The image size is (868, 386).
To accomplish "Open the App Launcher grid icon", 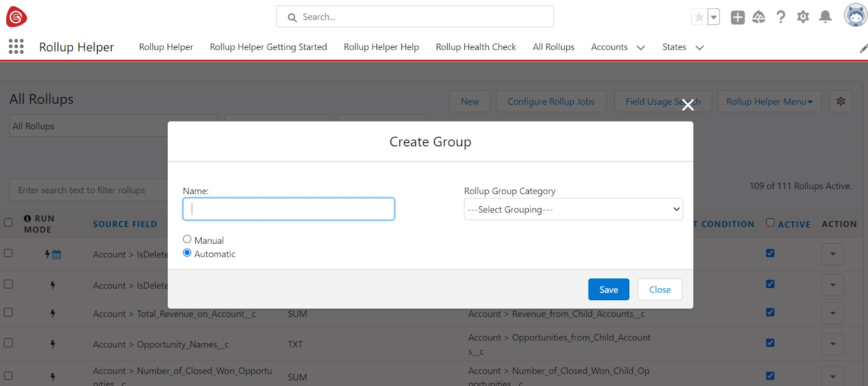I will (x=16, y=47).
